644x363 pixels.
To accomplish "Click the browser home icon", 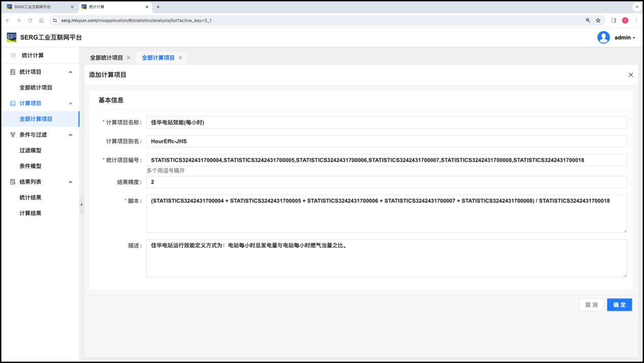I will pyautogui.click(x=41, y=20).
